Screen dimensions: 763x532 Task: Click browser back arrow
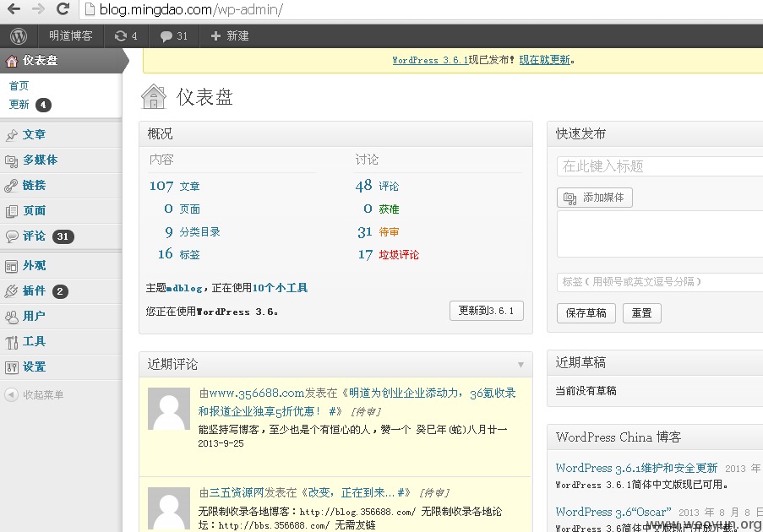click(x=14, y=8)
